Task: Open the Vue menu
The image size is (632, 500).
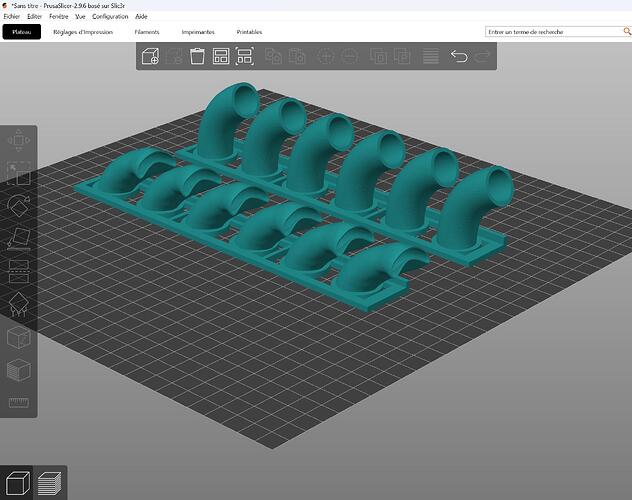Action: click(x=80, y=17)
